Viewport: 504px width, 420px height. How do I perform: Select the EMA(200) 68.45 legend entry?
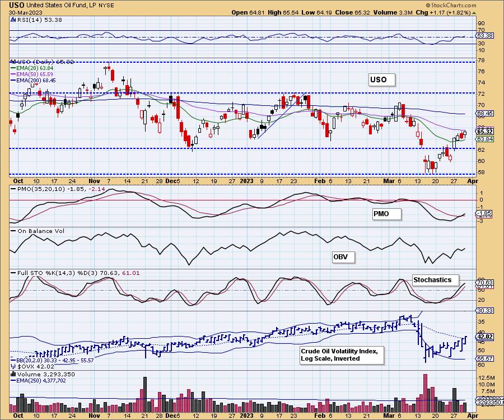point(34,80)
